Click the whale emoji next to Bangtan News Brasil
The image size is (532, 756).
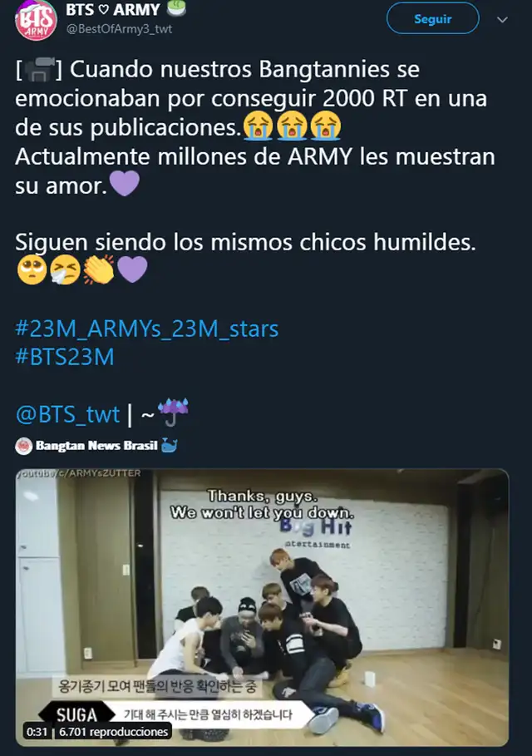[169, 445]
